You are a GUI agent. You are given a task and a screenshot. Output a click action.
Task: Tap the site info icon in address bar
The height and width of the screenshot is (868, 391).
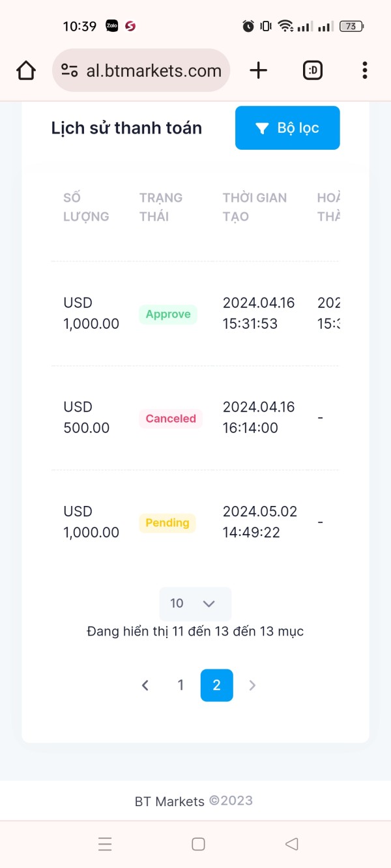(69, 70)
